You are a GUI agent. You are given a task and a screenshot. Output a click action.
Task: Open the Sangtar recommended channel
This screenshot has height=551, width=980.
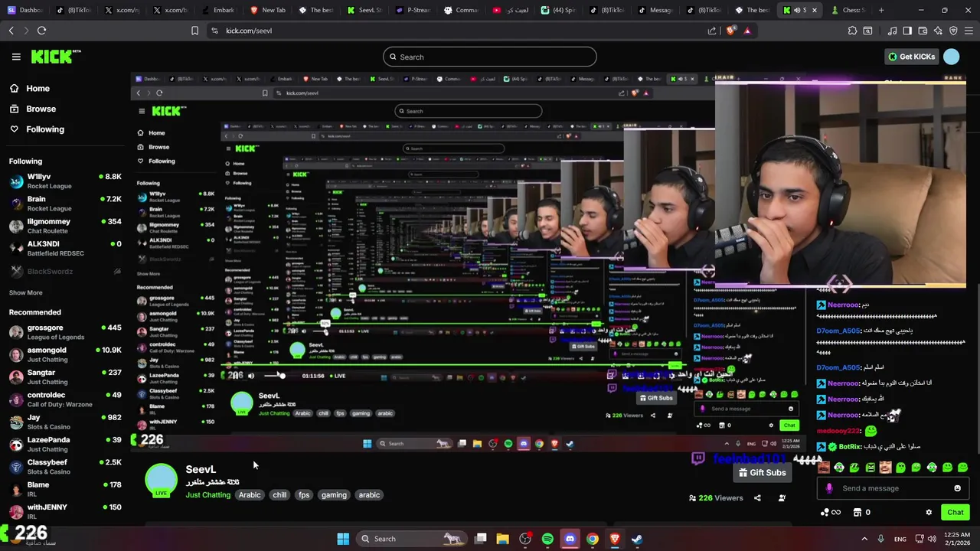[65, 377]
